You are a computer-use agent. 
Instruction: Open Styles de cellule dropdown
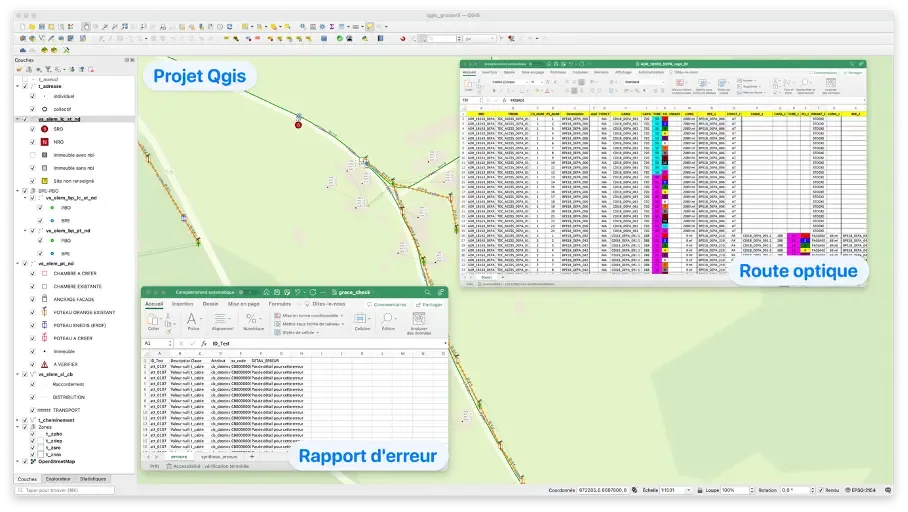296,332
